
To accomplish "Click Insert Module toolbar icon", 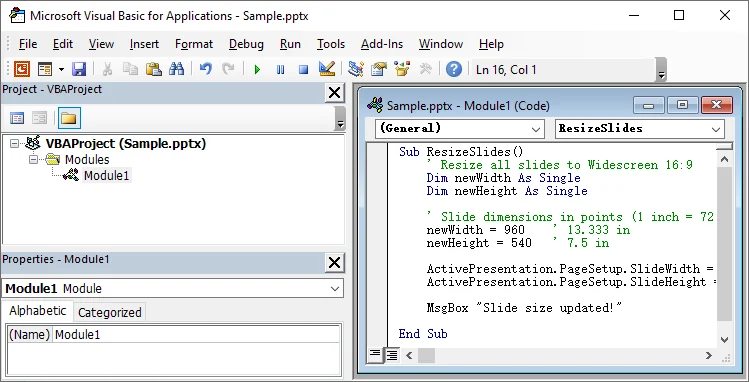I will tap(45, 69).
